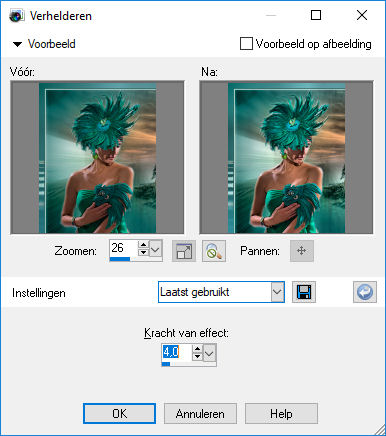
Task: Click the Kracht van effect input field
Action: coord(177,352)
